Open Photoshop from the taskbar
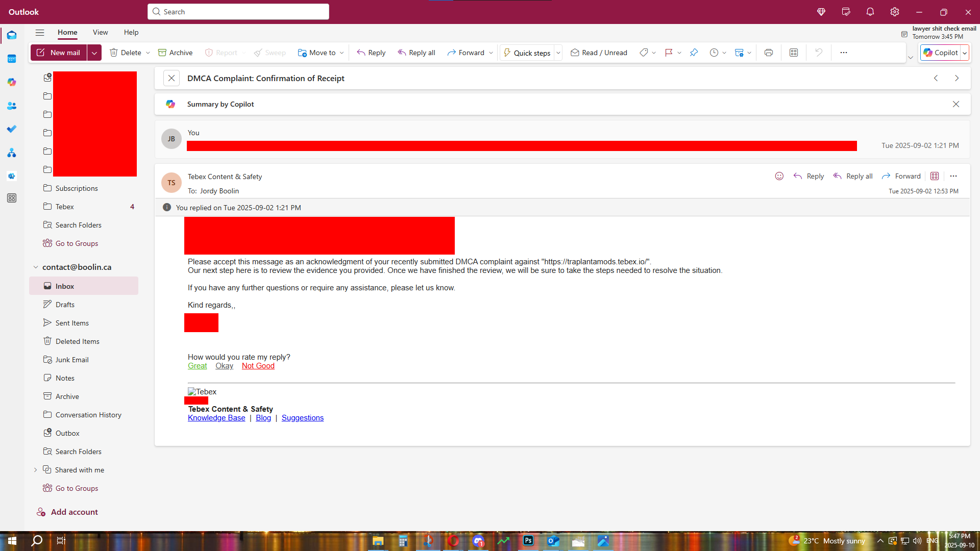Viewport: 980px width, 551px height. coord(528,541)
